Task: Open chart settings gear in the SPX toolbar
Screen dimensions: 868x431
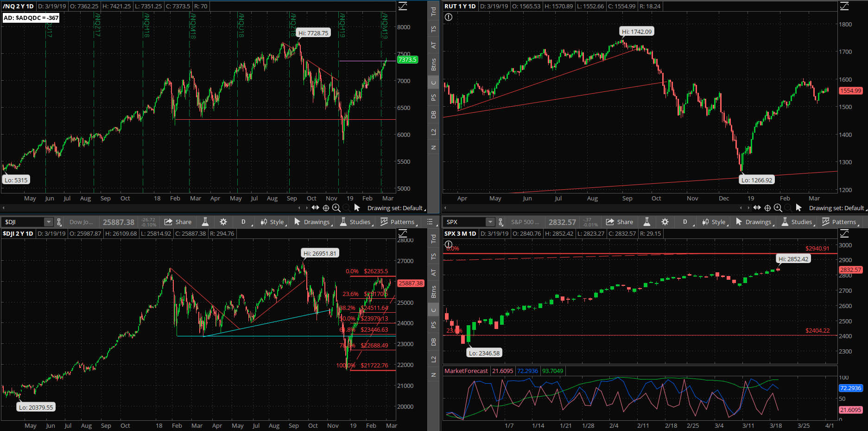Action: click(665, 222)
